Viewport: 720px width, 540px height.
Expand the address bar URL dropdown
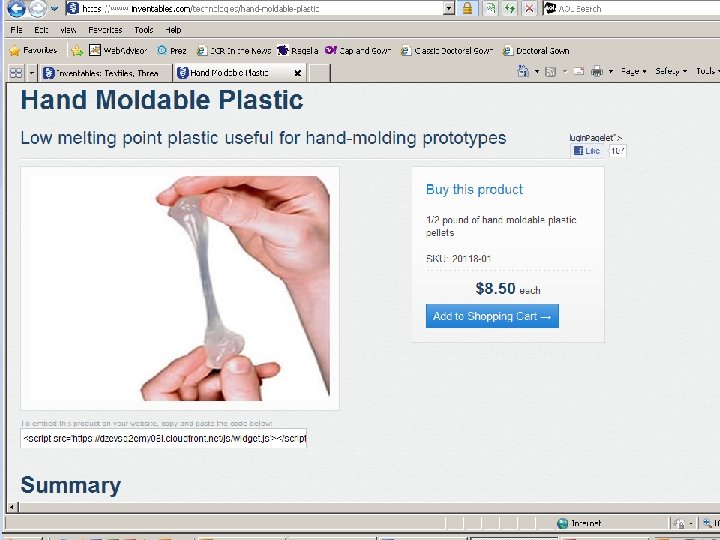click(449, 8)
